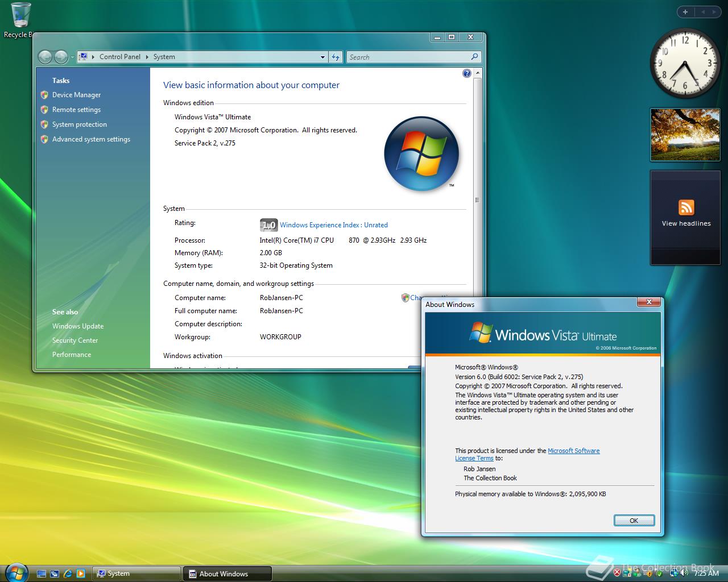728x582 pixels.
Task: Click OK in About Windows dialog
Action: tap(634, 521)
